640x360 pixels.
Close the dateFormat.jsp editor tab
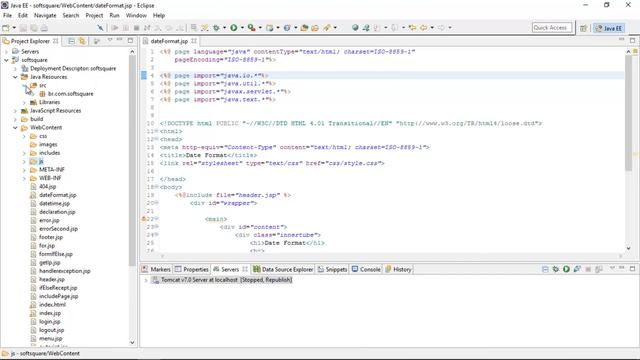pos(194,41)
